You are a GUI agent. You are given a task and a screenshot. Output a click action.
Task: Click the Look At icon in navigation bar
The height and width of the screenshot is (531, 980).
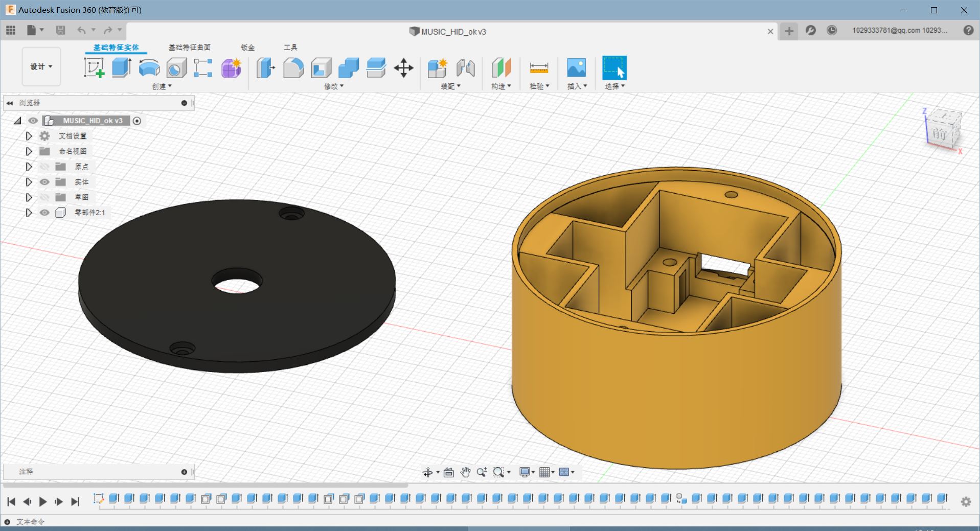(449, 472)
